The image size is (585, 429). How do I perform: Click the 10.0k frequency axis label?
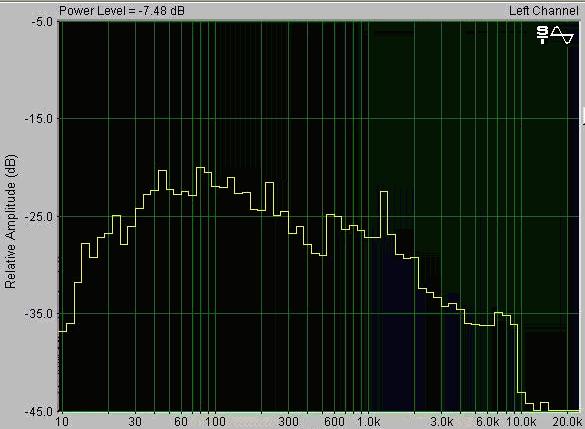point(521,422)
